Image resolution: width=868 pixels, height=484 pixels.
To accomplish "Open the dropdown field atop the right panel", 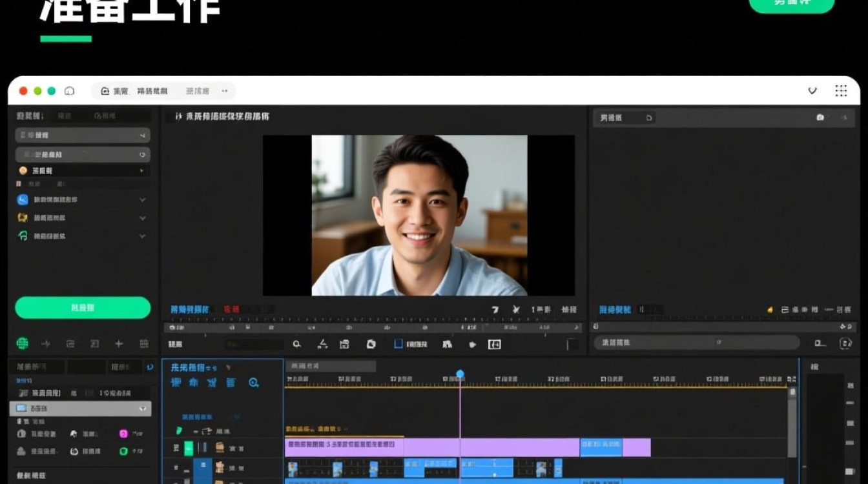I will pos(626,118).
